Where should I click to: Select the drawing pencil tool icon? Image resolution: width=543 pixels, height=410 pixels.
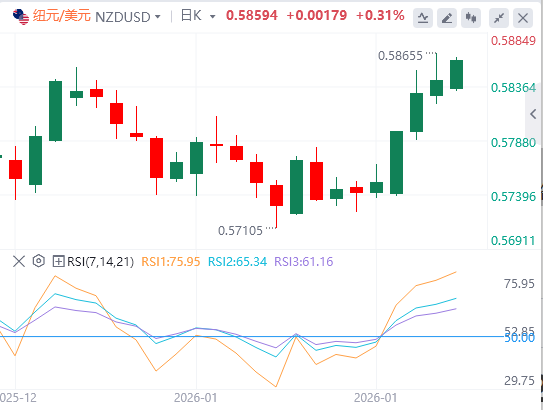coord(447,17)
